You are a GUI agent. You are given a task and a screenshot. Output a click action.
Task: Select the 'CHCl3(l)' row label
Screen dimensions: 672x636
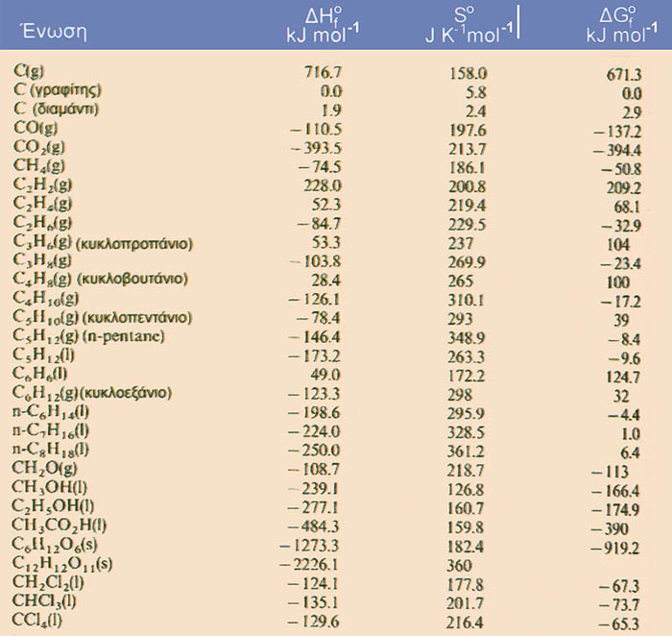click(44, 600)
